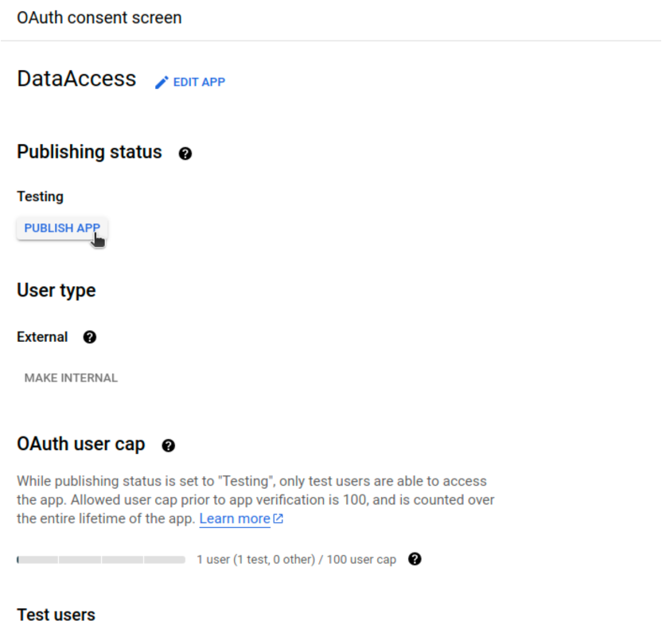Screen dimensions: 662x644
Task: Open the External user type help icon
Action: 89,337
